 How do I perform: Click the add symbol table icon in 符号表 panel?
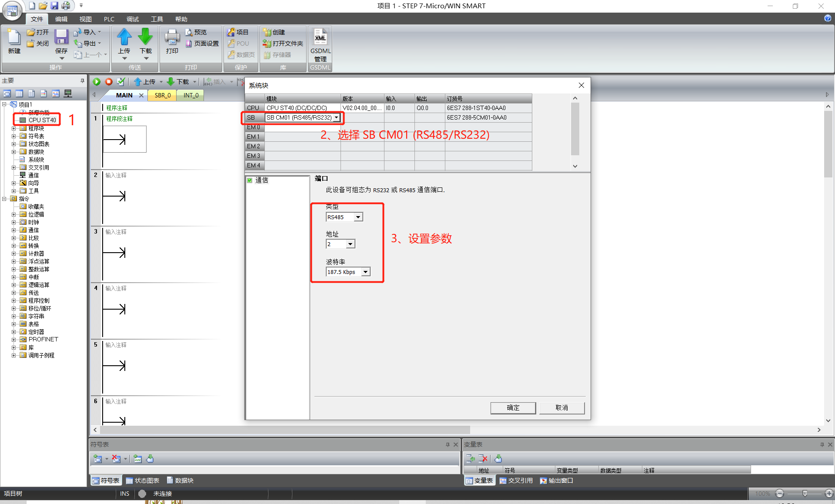click(x=98, y=459)
